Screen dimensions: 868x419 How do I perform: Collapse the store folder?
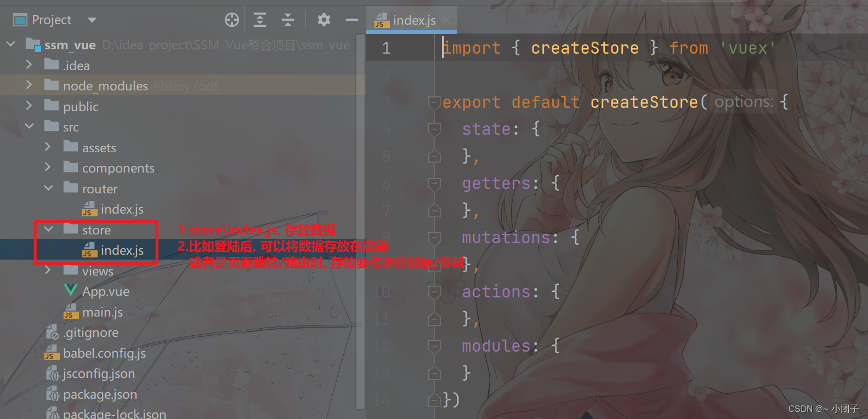48,229
